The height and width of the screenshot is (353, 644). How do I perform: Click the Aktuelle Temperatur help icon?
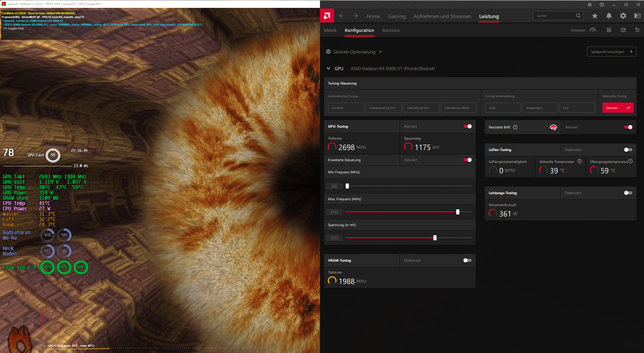pyautogui.click(x=580, y=161)
